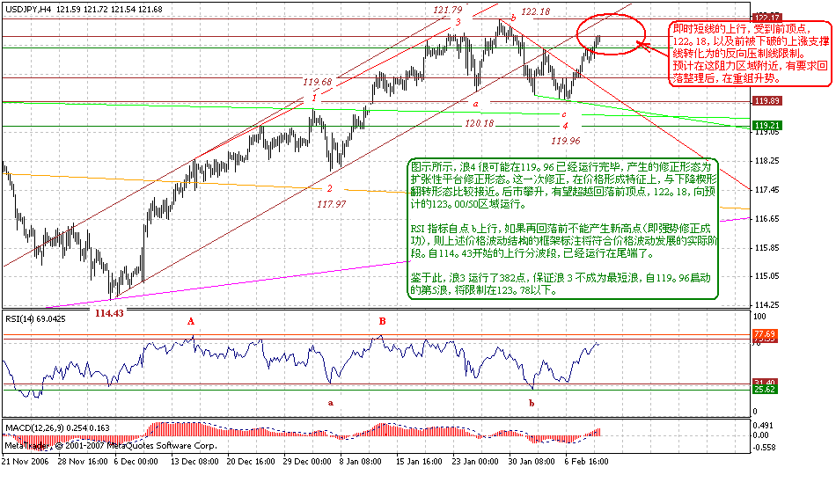Open the red annotation text box top right
836x504 pixels.
click(750, 54)
